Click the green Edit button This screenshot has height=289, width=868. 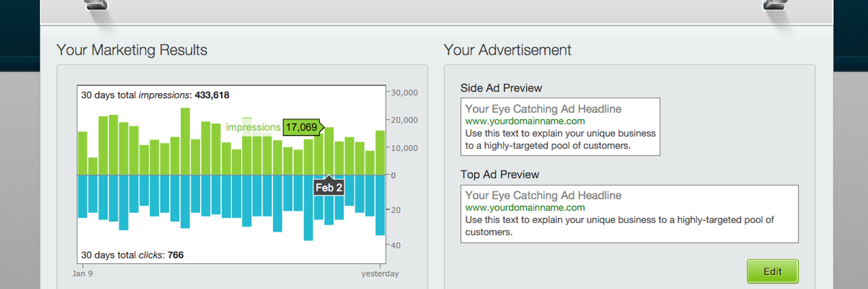click(773, 271)
